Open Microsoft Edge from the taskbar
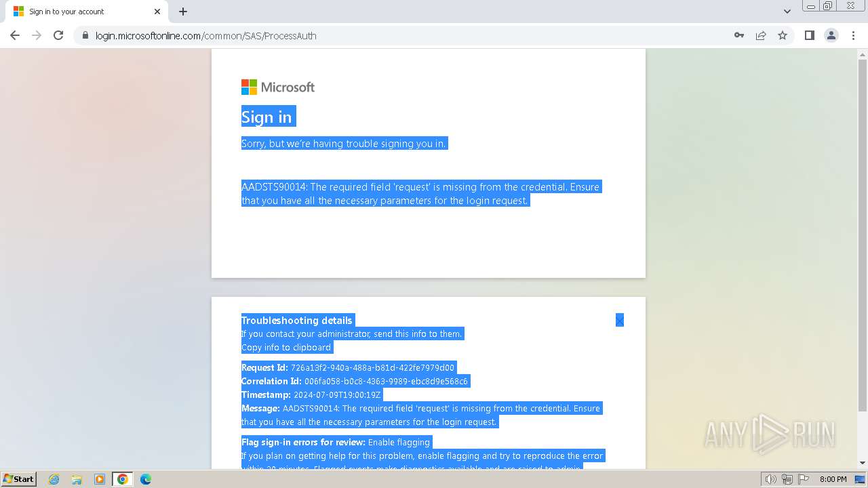Viewport: 868px width, 488px height. coord(146,479)
